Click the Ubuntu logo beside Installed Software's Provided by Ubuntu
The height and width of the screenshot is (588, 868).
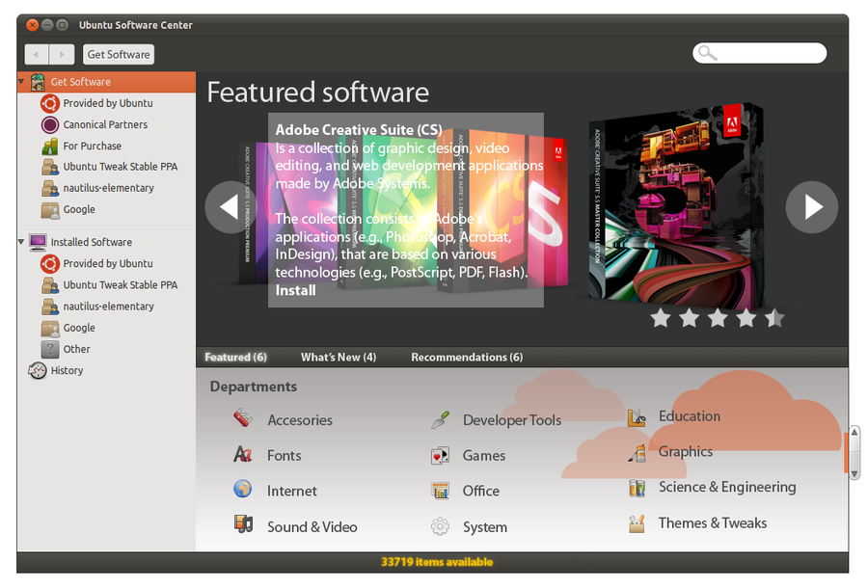50,264
